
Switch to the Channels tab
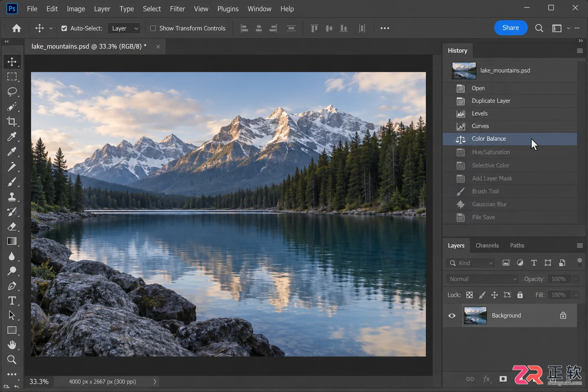pos(487,245)
